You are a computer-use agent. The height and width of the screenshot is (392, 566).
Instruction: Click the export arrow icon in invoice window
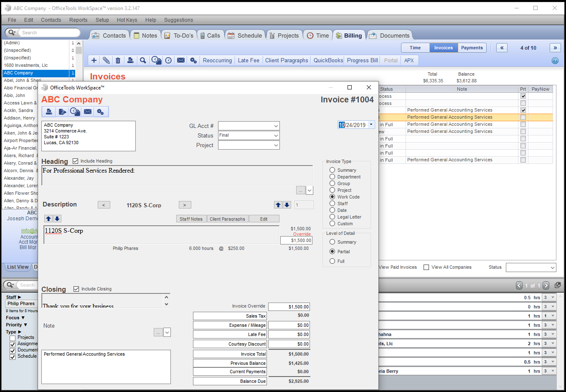[x=62, y=112]
